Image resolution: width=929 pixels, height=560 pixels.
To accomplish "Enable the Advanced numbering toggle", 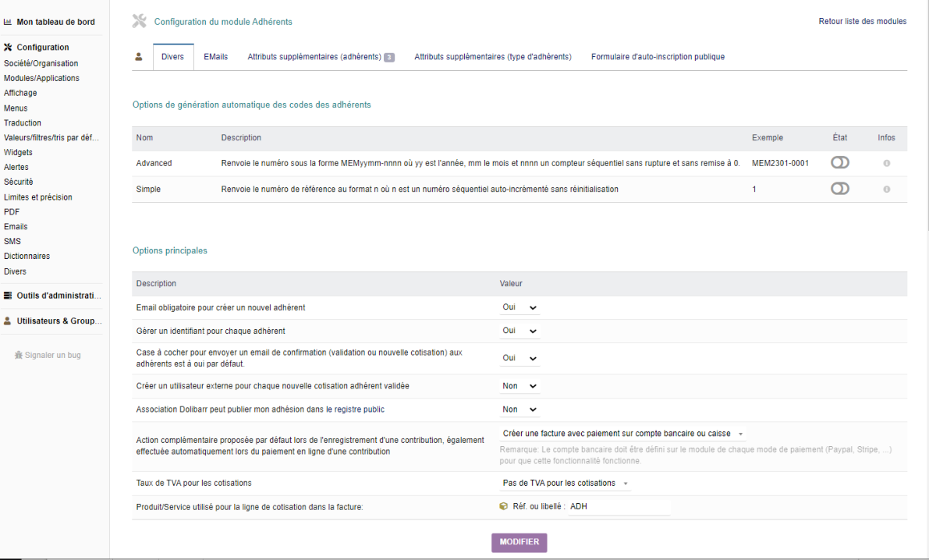I will [839, 162].
